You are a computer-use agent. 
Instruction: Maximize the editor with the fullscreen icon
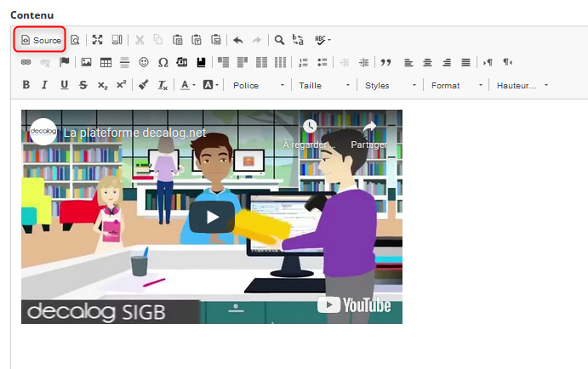tap(97, 40)
